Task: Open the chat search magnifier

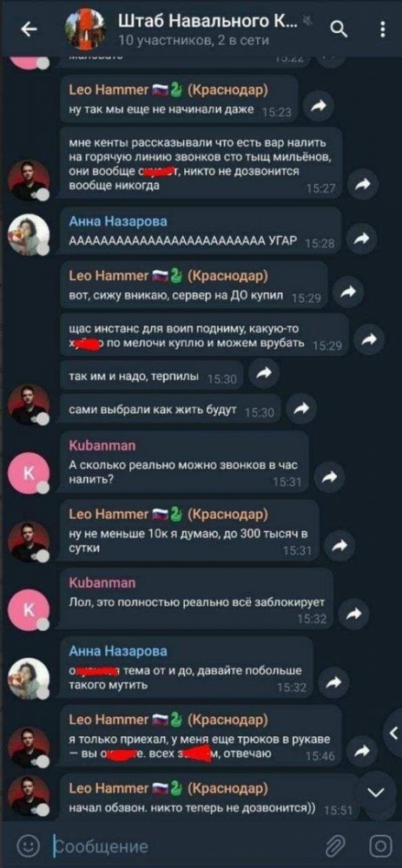Action: [x=337, y=28]
